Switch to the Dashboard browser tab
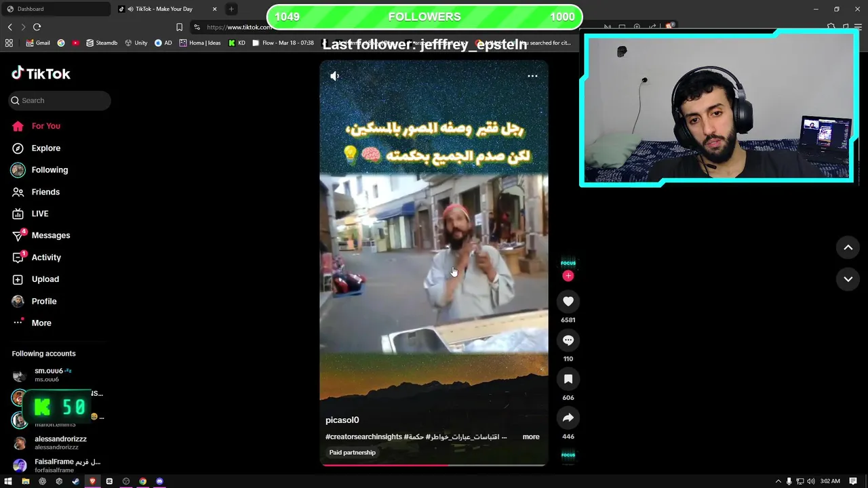This screenshot has height=488, width=868. [56, 9]
